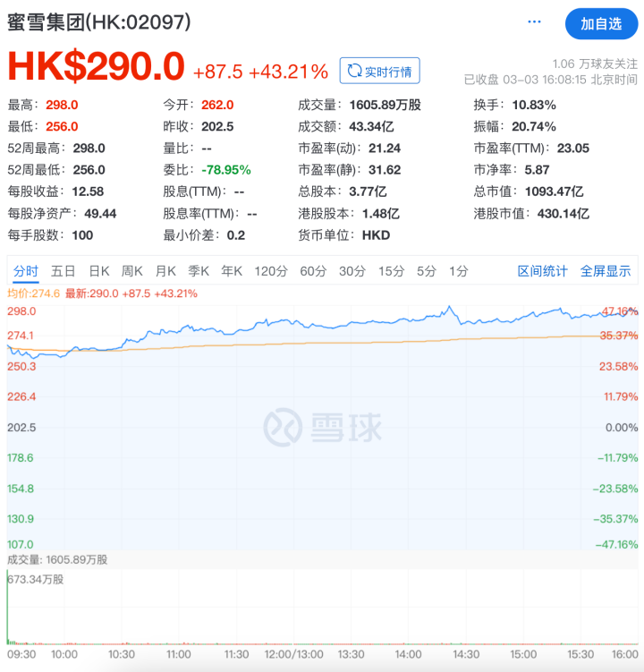
Task: Switch to 5分 interval tab
Action: tap(427, 270)
